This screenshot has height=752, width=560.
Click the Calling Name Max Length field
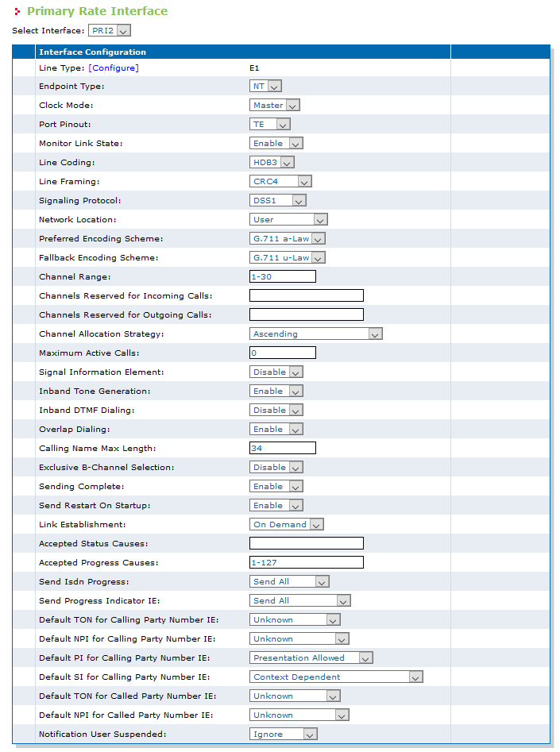[x=283, y=449]
